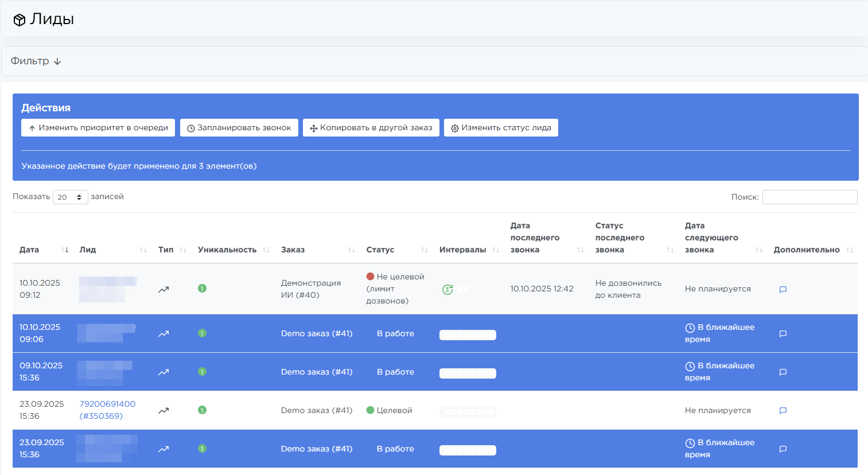Click green uniqueness badge in first row

pyautogui.click(x=202, y=289)
